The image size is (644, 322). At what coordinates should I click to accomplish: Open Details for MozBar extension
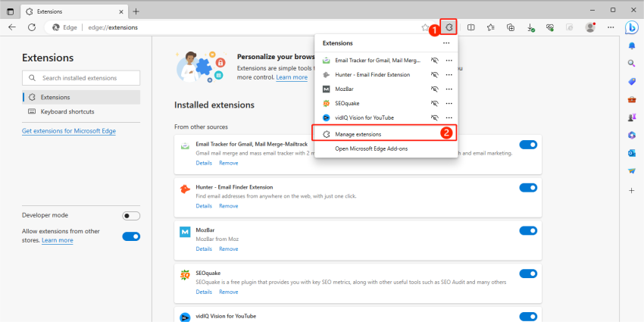coord(204,249)
